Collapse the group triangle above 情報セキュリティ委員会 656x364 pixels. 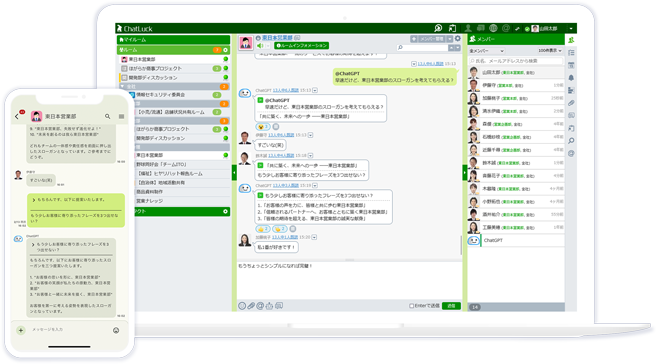[x=122, y=86]
